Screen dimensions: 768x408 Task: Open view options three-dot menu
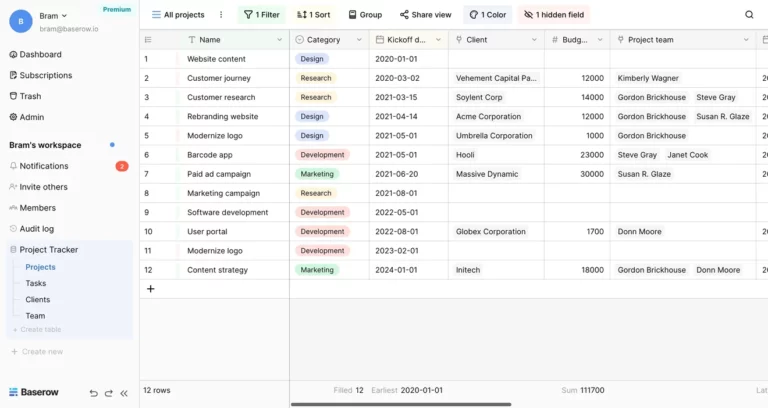221,15
